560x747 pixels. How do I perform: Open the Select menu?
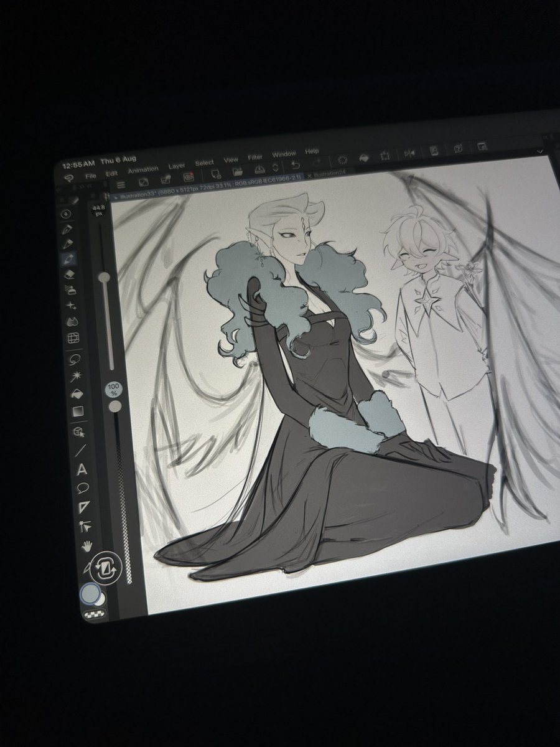[204, 162]
